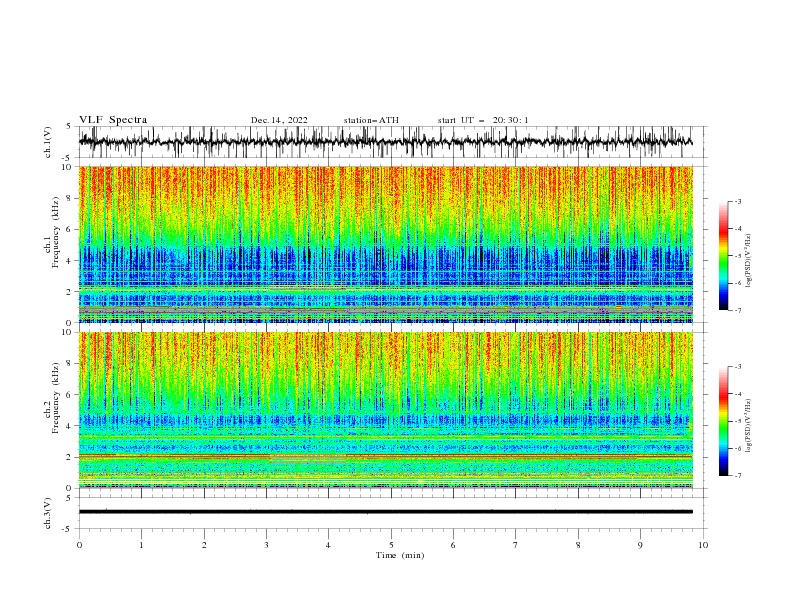Click the "VLF Spectra" title text
This screenshot has height=612, width=792.
(x=113, y=120)
